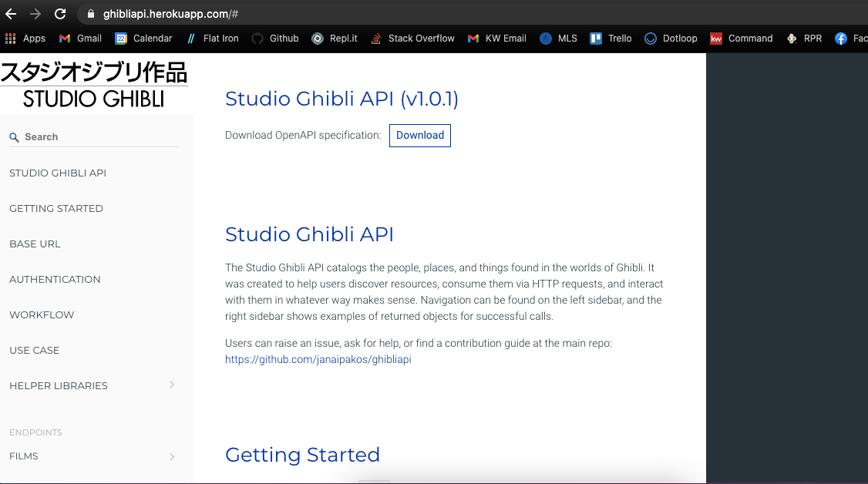Expand the Films chevron
This screenshot has height=484, width=868.
(172, 457)
